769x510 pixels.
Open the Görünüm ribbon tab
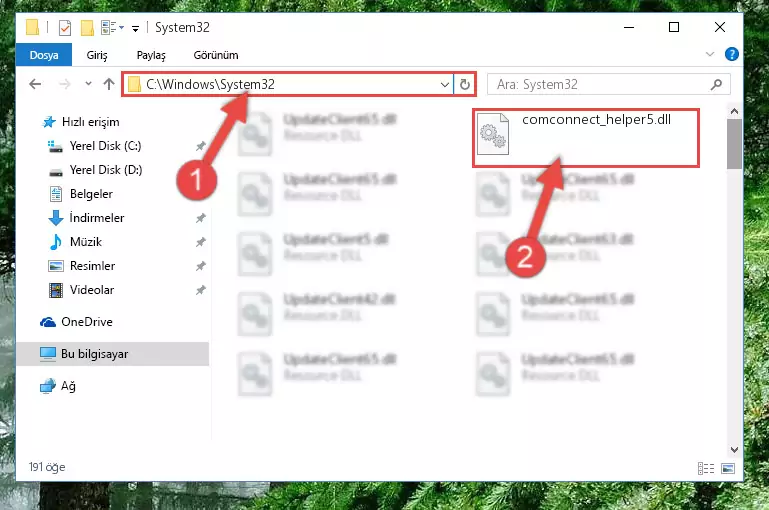pyautogui.click(x=216, y=55)
